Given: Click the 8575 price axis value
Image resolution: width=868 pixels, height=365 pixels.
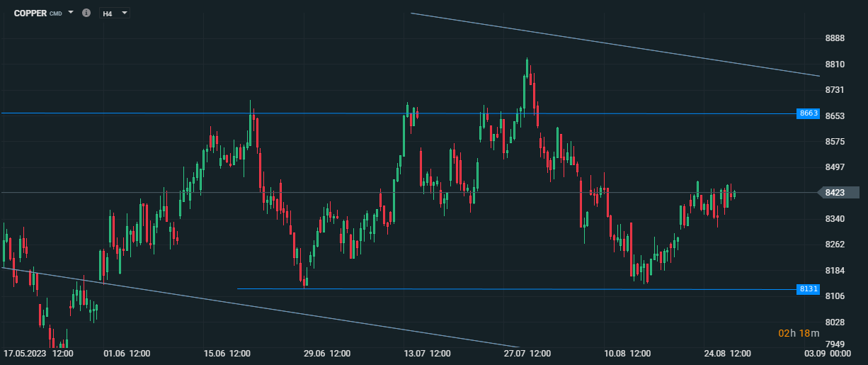Looking at the screenshot, I should pyautogui.click(x=835, y=142).
